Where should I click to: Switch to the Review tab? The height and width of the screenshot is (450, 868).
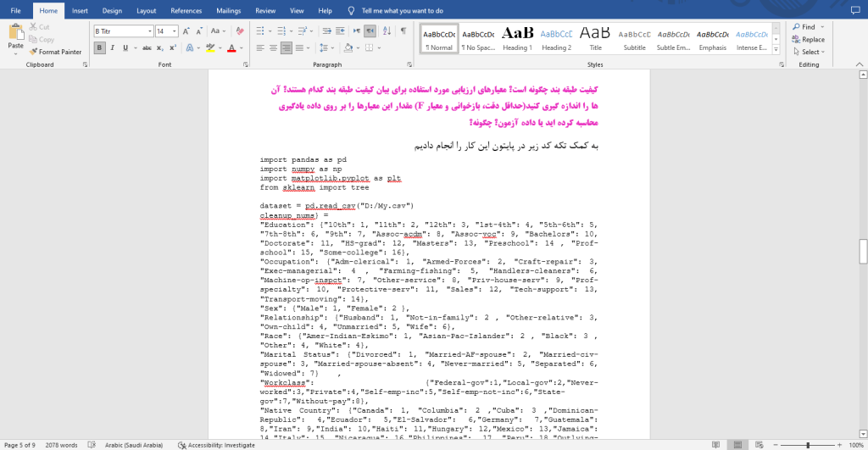point(265,10)
